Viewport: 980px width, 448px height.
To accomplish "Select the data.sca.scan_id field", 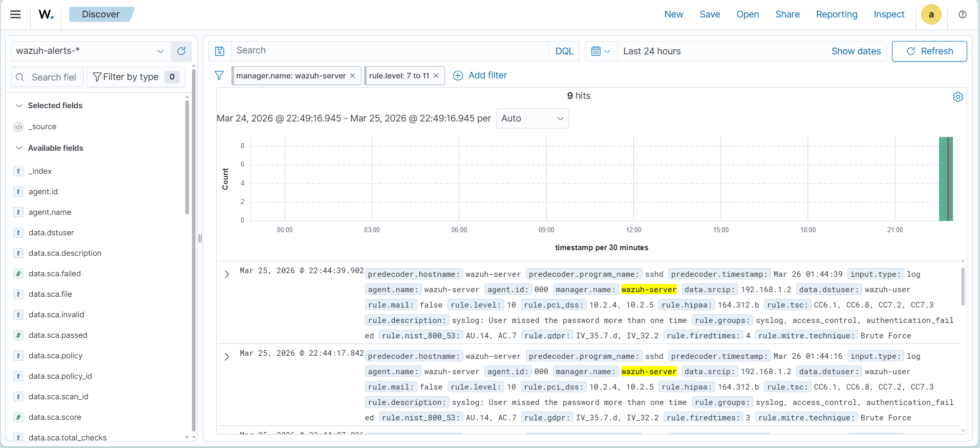I will pos(58,397).
